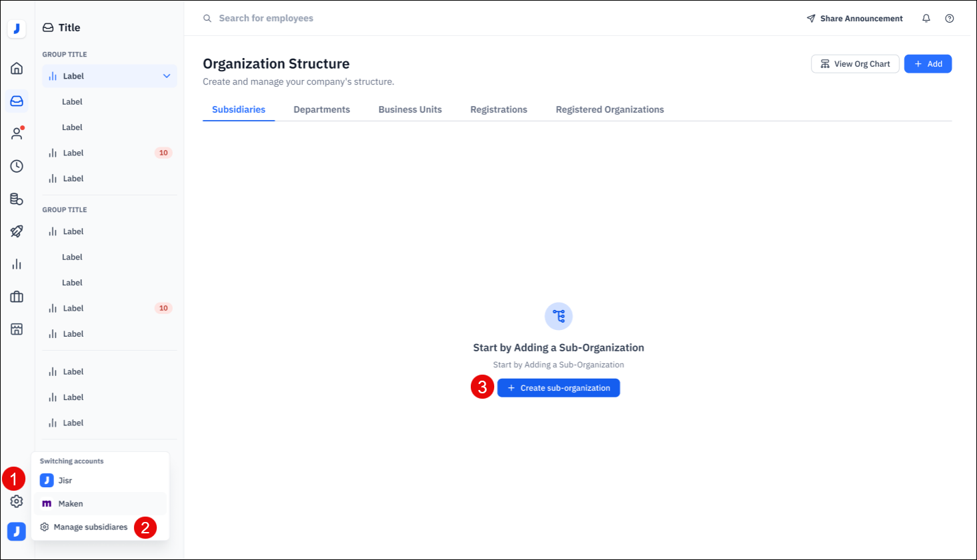Open the help question-mark icon

pyautogui.click(x=950, y=18)
